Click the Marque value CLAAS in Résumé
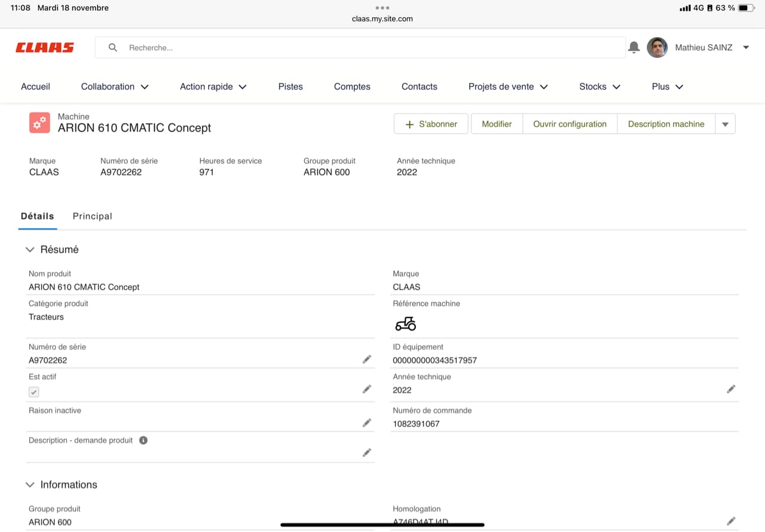Viewport: 765px width, 532px height. (x=406, y=287)
